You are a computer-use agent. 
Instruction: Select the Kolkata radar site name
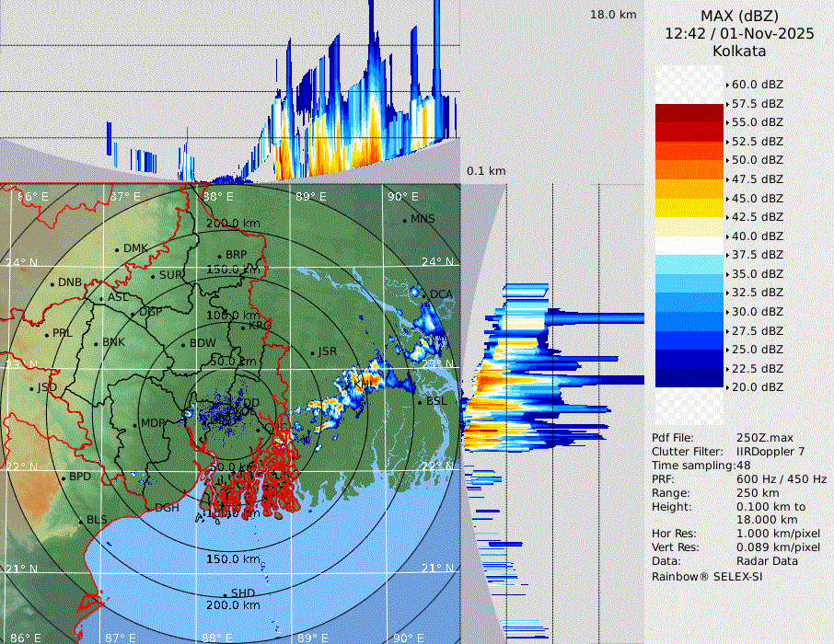coord(739,52)
